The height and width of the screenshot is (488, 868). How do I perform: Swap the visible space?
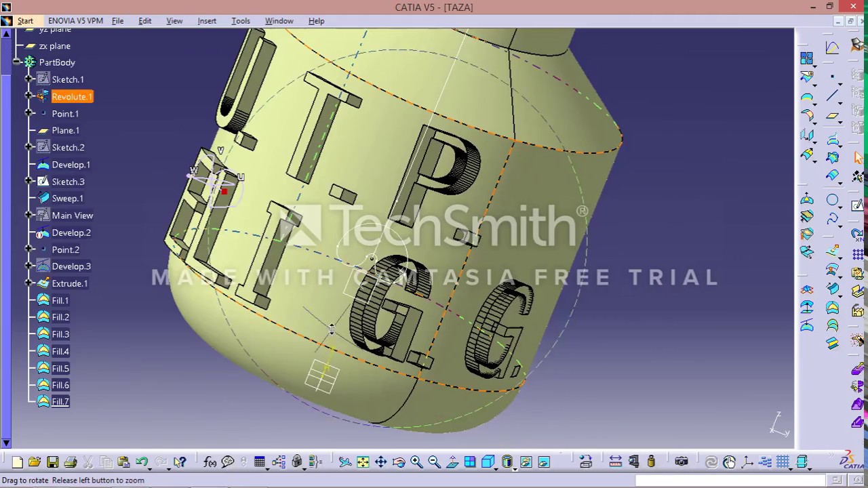click(x=544, y=462)
